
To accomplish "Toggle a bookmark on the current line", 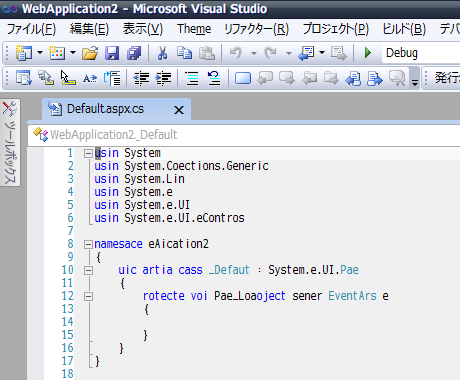I will pos(243,79).
